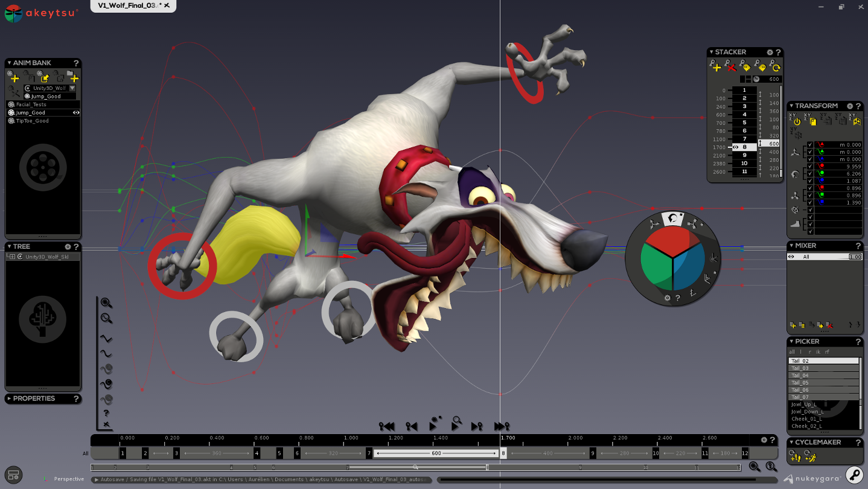868x489 pixels.
Task: Select Jowl_Up_L in the Picker list
Action: pyautogui.click(x=823, y=404)
